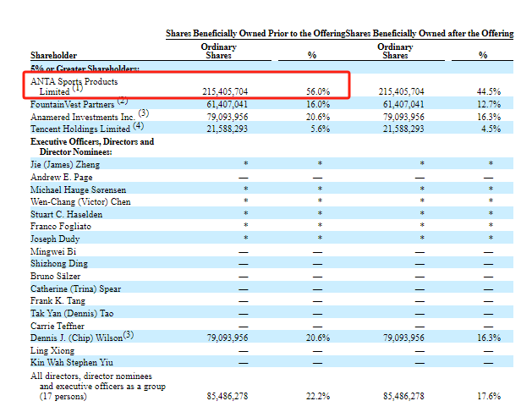Click Anamered's prior-offering shares 79,093,956
Image resolution: width=532 pixels, height=412 pixels.
point(228,117)
